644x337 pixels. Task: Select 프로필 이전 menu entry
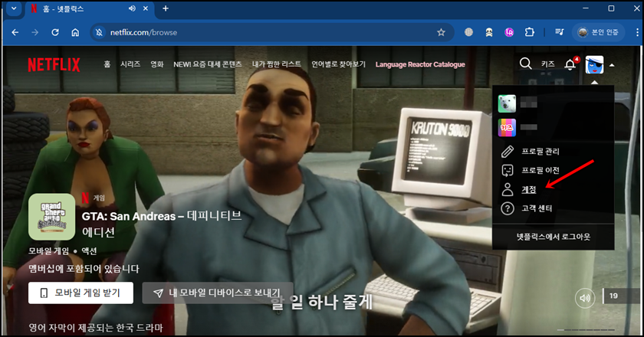(x=540, y=170)
